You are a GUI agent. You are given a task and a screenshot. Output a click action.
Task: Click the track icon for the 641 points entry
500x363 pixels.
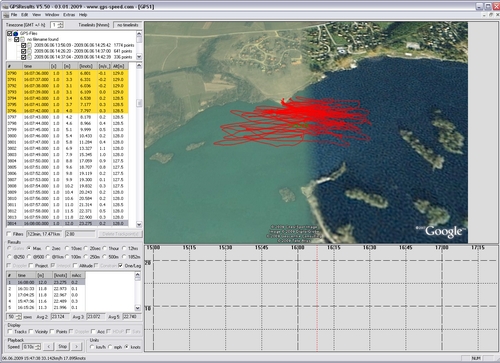tap(29, 51)
